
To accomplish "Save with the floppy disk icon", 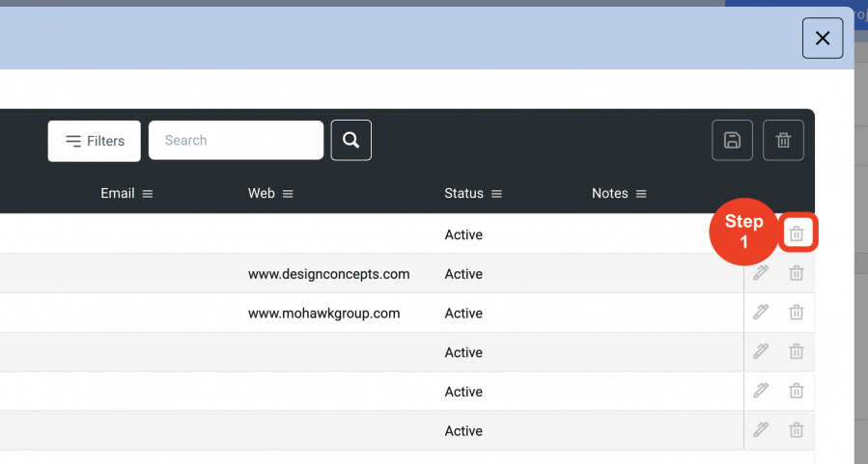I will click(732, 141).
